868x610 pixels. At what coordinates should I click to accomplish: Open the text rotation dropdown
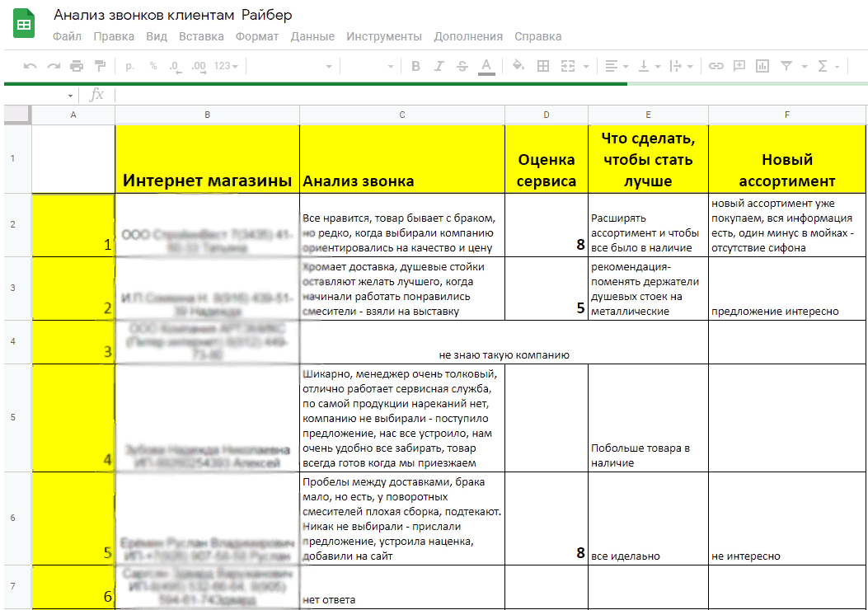tap(681, 67)
